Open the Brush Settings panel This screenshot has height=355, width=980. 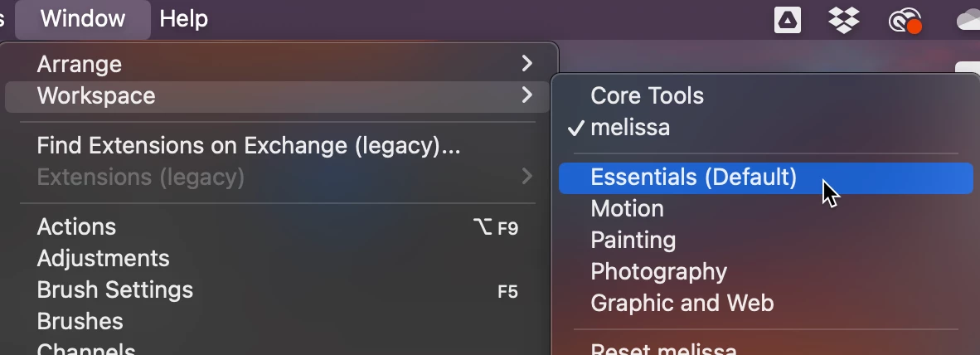pyautogui.click(x=114, y=290)
